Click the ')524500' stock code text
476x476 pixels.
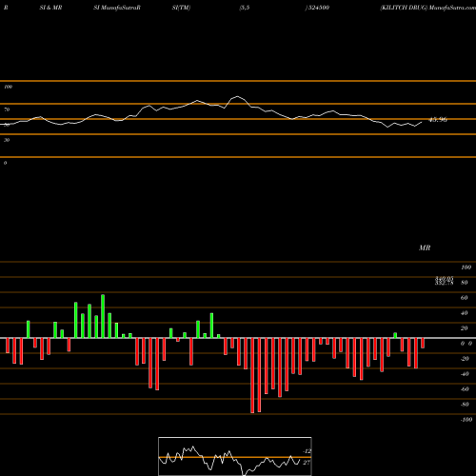pos(317,8)
